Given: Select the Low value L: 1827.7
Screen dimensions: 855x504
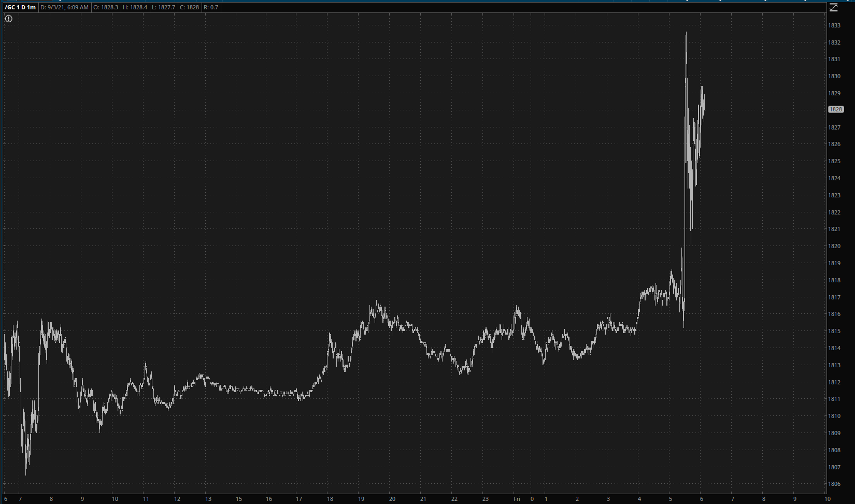Looking at the screenshot, I should pyautogui.click(x=163, y=7).
